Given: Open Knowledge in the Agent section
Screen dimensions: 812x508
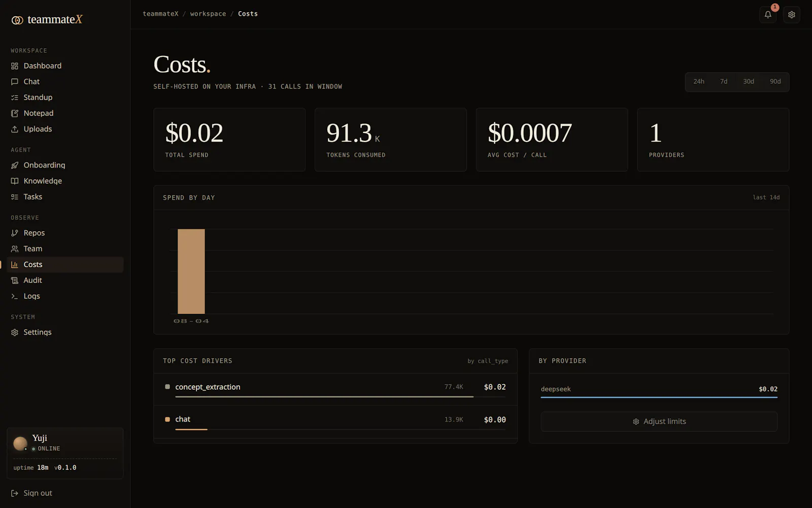Looking at the screenshot, I should 65,181.
